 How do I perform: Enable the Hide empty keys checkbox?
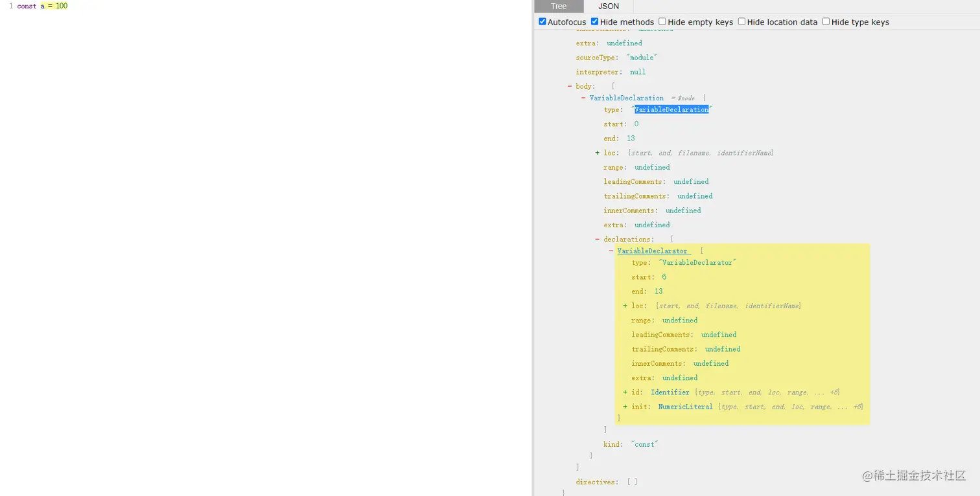[662, 21]
